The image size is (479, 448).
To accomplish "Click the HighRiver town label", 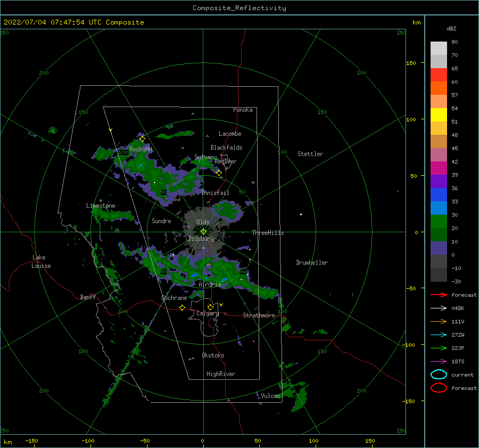I will pos(221,374).
